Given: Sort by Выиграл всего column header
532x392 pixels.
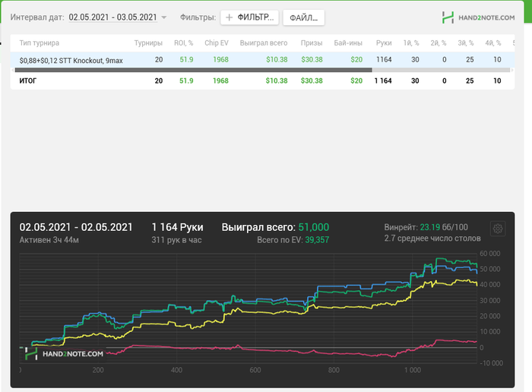Looking at the screenshot, I should pyautogui.click(x=264, y=43).
